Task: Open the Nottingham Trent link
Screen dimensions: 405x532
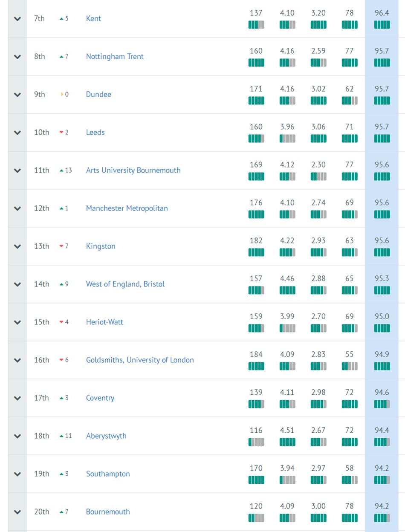Action: [115, 56]
